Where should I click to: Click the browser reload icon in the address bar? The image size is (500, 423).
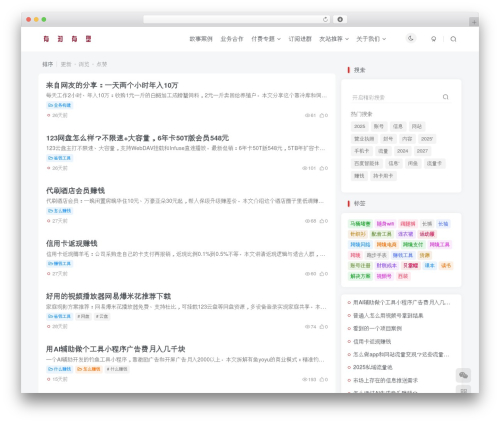(x=325, y=20)
